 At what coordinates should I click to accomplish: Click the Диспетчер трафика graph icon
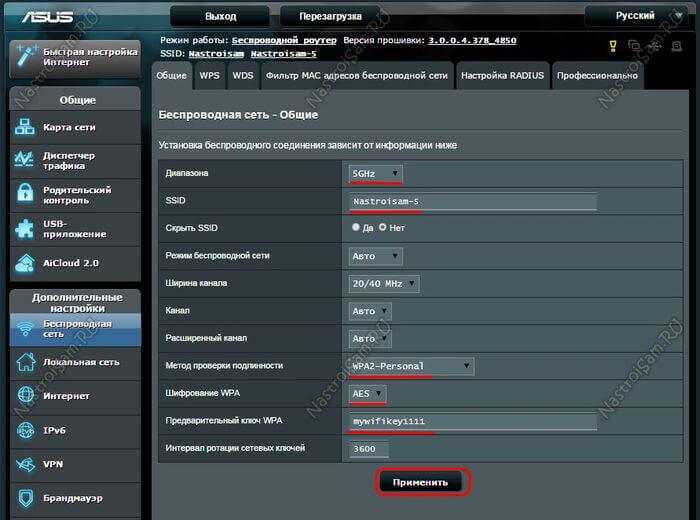tap(24, 160)
